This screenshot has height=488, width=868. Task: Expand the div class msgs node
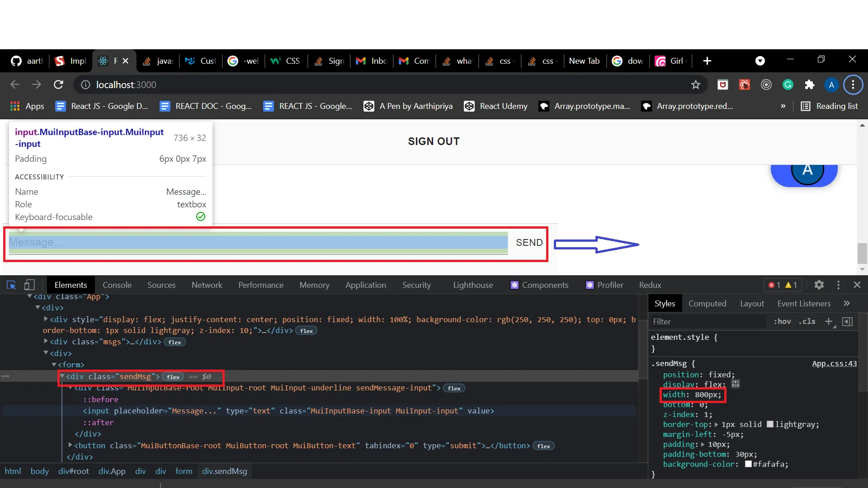(x=46, y=342)
